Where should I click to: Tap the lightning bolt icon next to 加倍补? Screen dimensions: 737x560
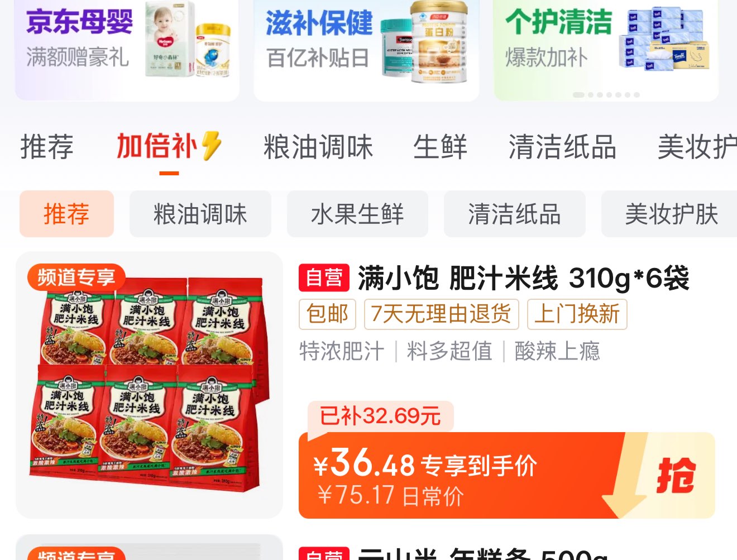point(212,146)
